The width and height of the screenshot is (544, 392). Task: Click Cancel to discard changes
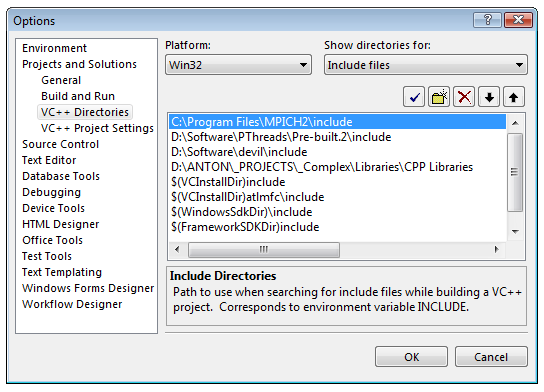click(x=491, y=357)
